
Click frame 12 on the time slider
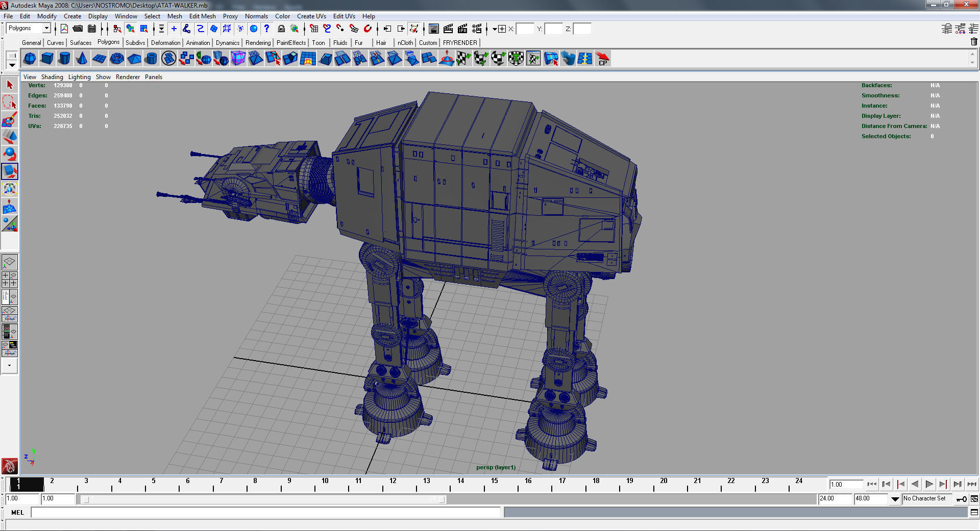coord(393,481)
